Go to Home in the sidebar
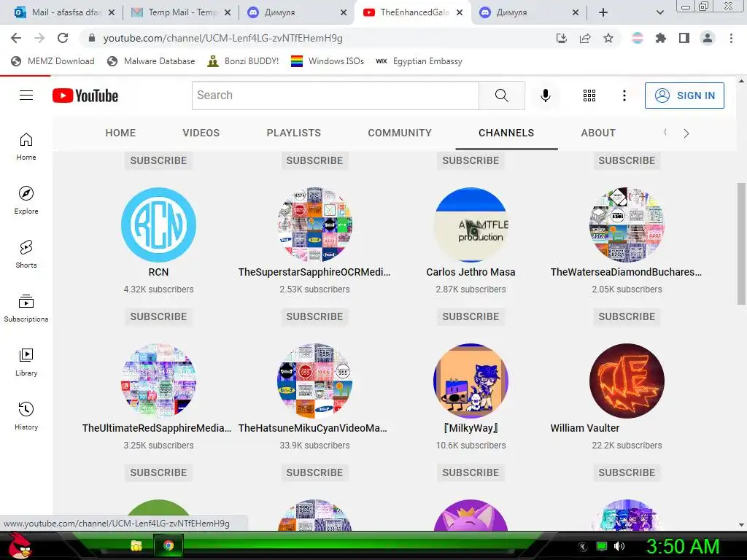The height and width of the screenshot is (560, 747). click(x=26, y=147)
